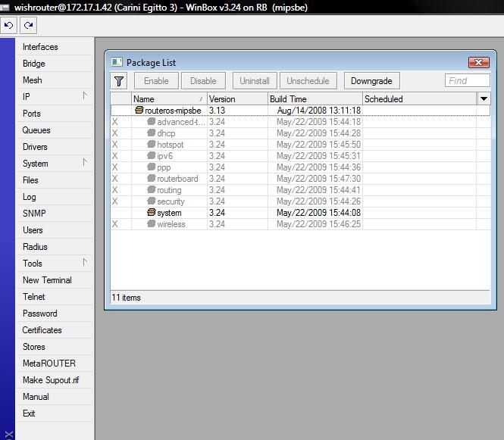Click the ipv6 package icon
This screenshot has height=440, width=504.
152,156
